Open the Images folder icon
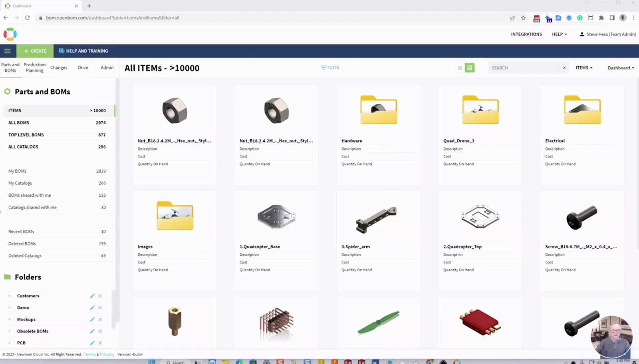Image resolution: width=639 pixels, height=364 pixels. pos(175,216)
